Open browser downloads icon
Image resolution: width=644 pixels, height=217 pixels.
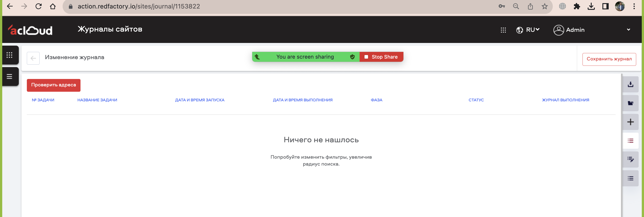pyautogui.click(x=591, y=6)
